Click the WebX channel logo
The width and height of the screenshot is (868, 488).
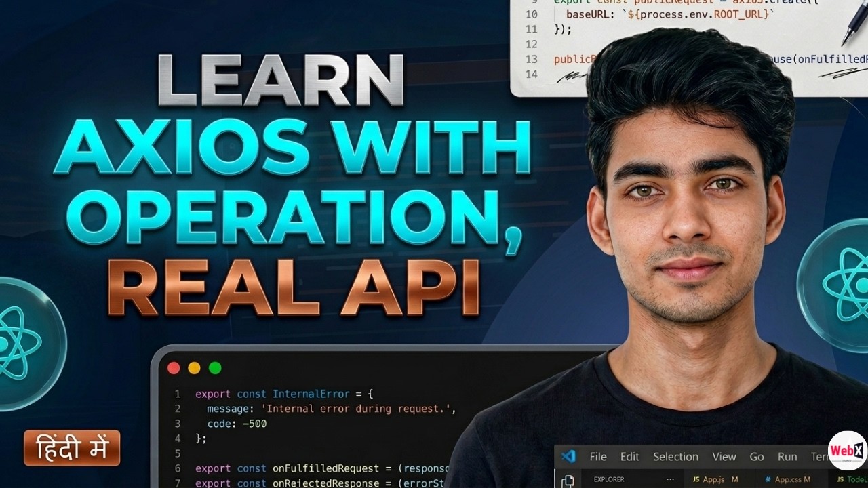click(848, 451)
